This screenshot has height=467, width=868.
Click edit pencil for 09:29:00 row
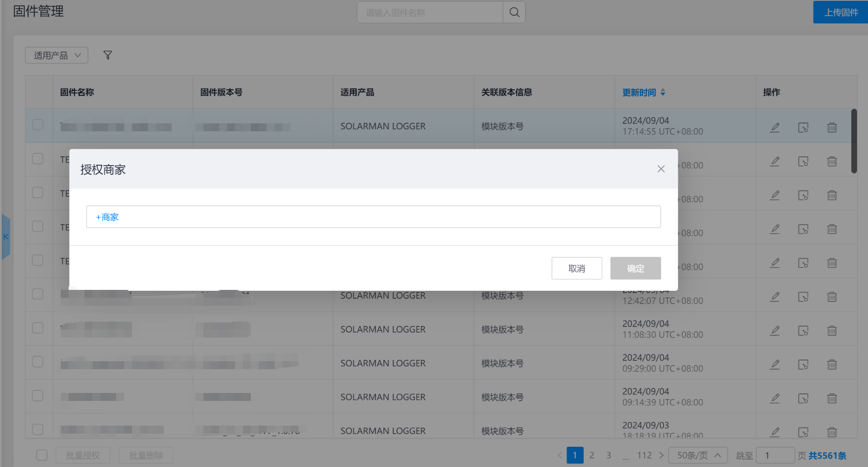coord(775,364)
